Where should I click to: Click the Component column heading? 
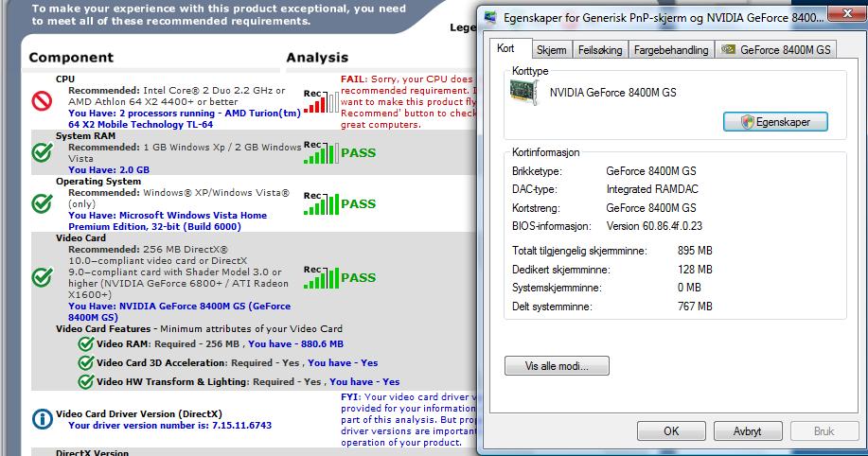tap(71, 58)
